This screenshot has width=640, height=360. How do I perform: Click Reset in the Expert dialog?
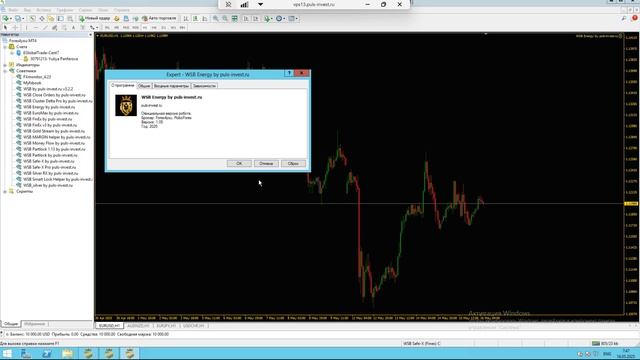coord(293,163)
